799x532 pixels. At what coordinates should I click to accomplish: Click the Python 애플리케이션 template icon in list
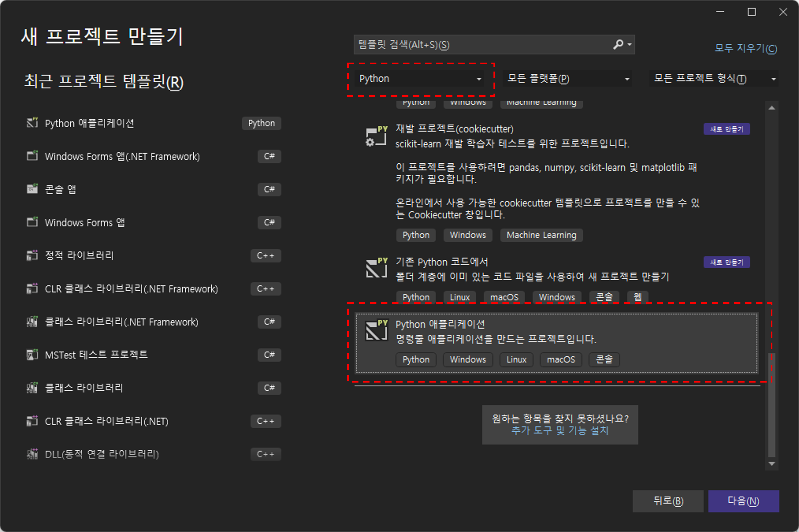pyautogui.click(x=376, y=330)
